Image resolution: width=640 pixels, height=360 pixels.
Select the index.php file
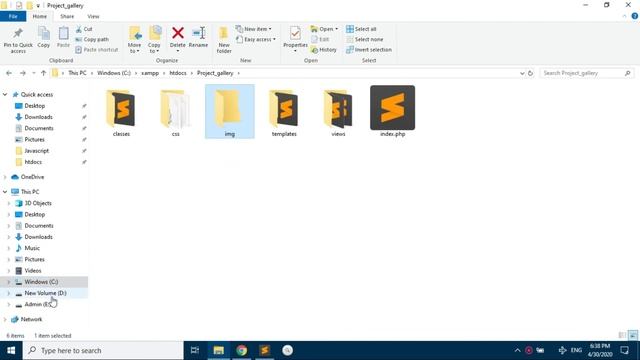pyautogui.click(x=393, y=111)
